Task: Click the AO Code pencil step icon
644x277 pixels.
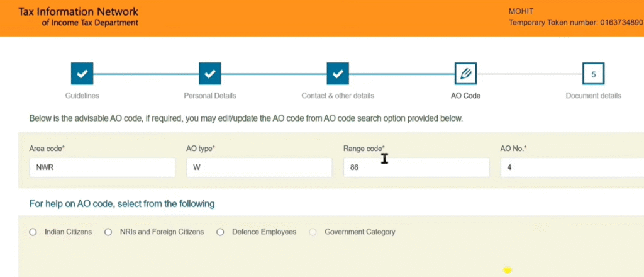Action: [x=465, y=74]
